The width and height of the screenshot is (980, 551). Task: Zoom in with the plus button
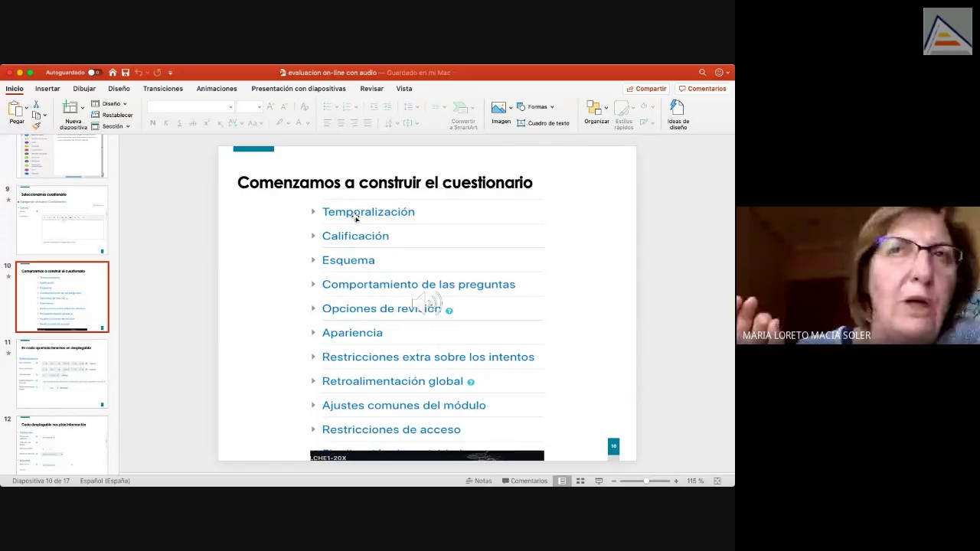pos(676,481)
